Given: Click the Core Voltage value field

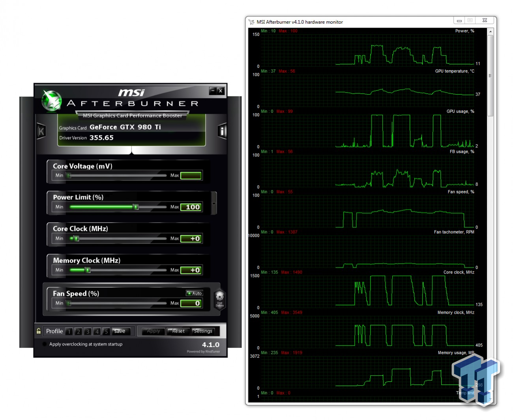Looking at the screenshot, I should (x=191, y=176).
